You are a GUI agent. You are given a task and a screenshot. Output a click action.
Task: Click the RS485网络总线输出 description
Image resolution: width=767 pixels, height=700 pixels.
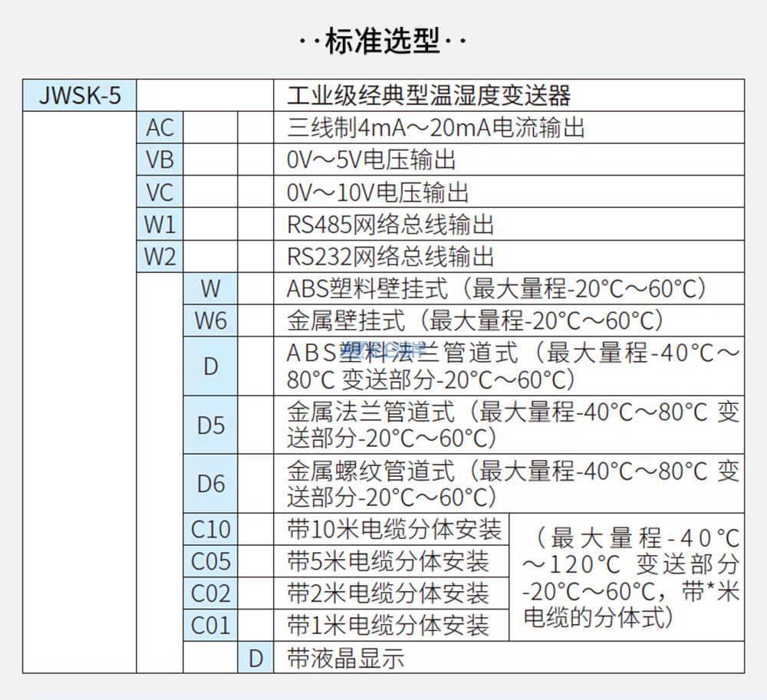pos(390,224)
